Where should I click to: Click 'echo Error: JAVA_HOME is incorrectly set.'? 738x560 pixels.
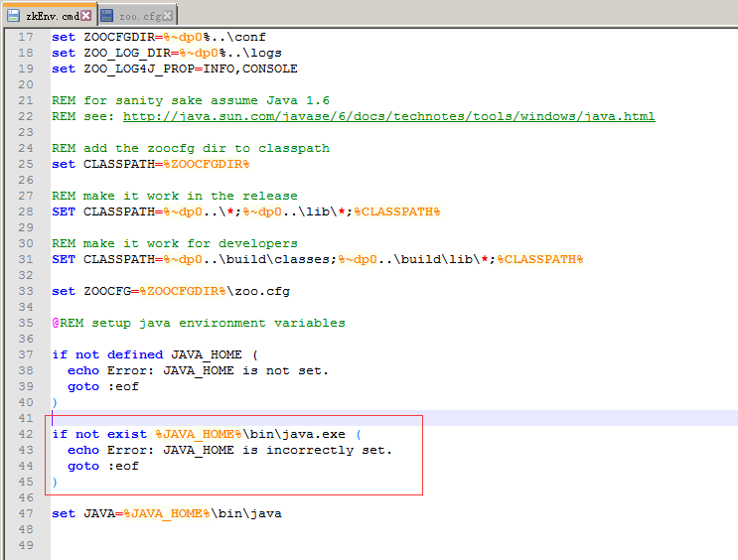coord(229,450)
